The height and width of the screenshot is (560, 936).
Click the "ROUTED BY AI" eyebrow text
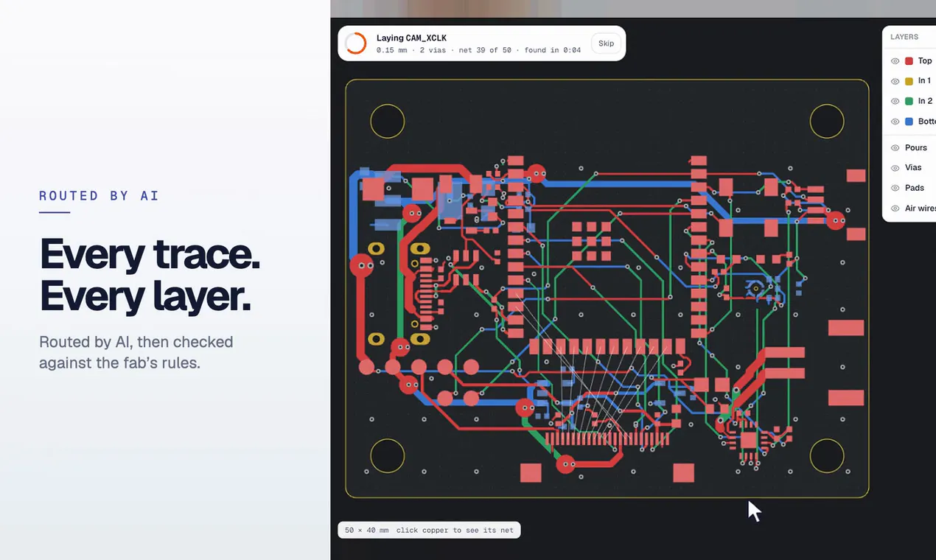(99, 196)
